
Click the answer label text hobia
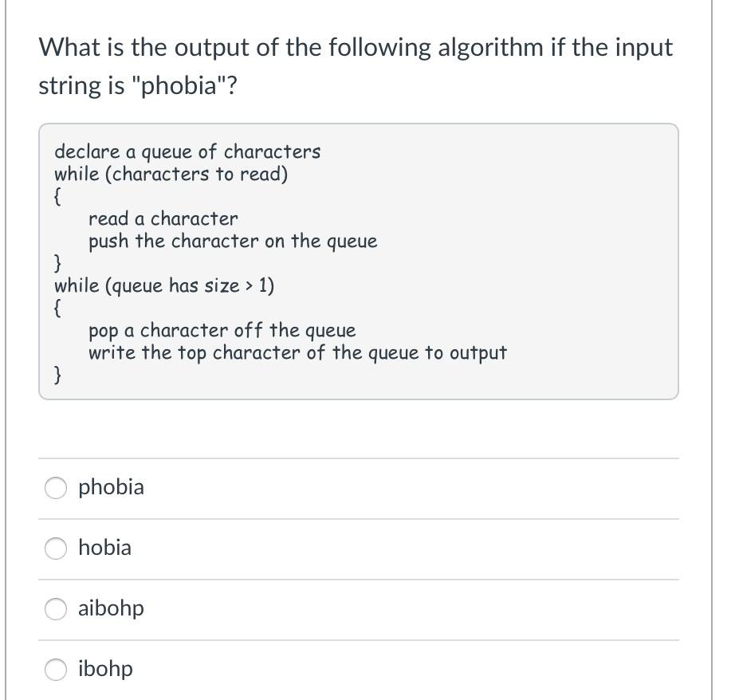[x=105, y=548]
